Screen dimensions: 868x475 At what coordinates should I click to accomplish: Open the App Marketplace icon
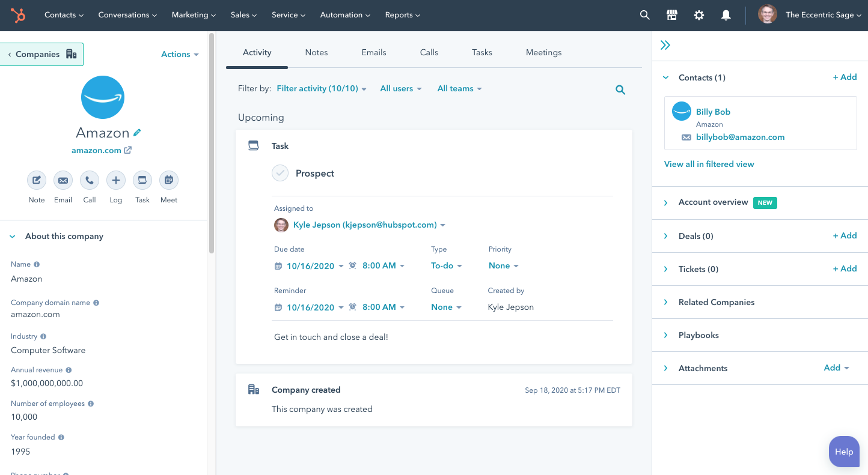pos(671,14)
